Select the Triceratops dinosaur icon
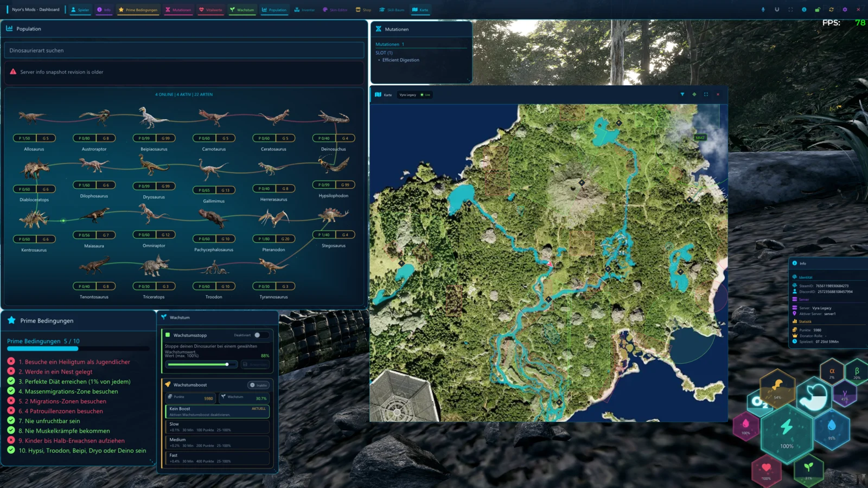 155,266
